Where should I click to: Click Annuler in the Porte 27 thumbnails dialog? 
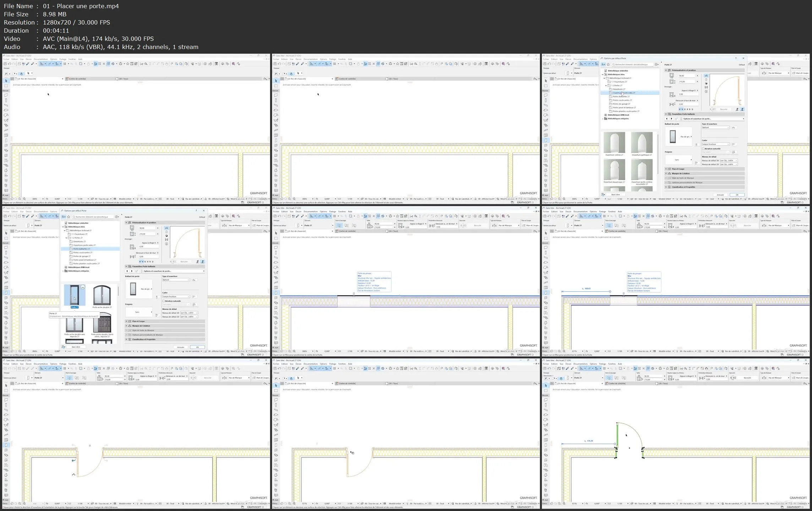click(181, 347)
